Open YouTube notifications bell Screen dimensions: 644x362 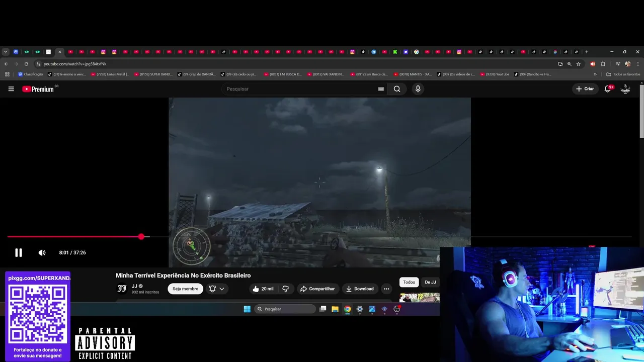click(608, 88)
